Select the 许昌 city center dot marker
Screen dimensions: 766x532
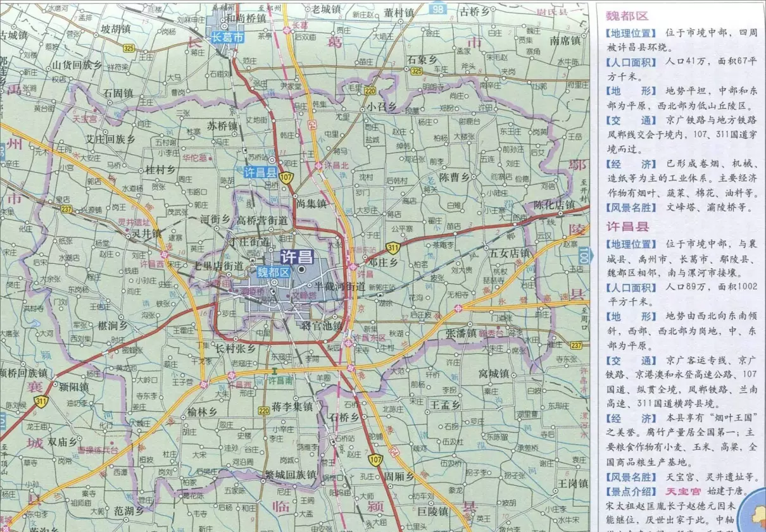[x=301, y=269]
